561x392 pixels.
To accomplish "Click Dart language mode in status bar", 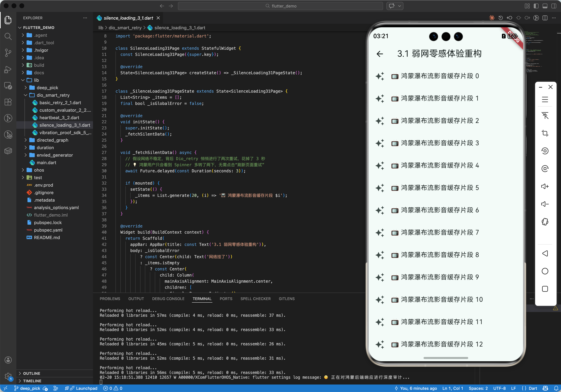I will click(x=532, y=388).
